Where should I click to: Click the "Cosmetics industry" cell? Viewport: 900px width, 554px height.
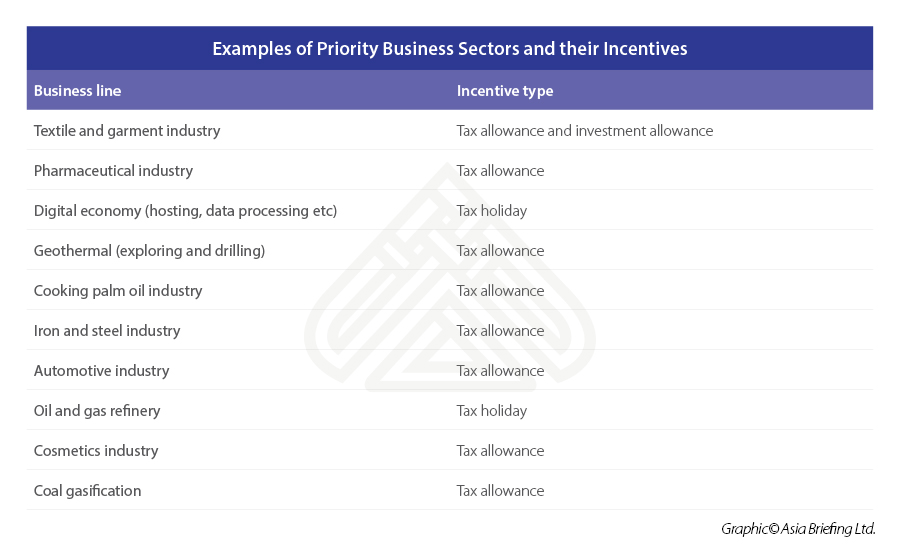point(96,451)
